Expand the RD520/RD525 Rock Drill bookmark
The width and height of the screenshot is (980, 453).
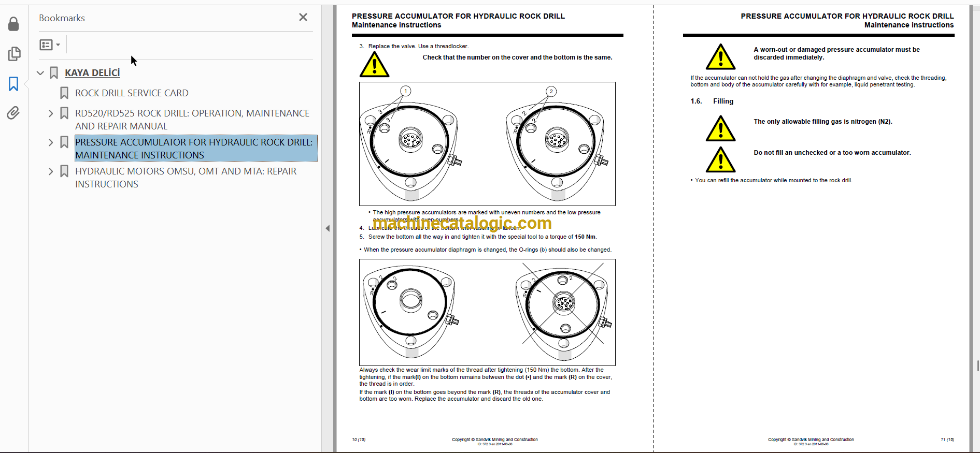(51, 113)
